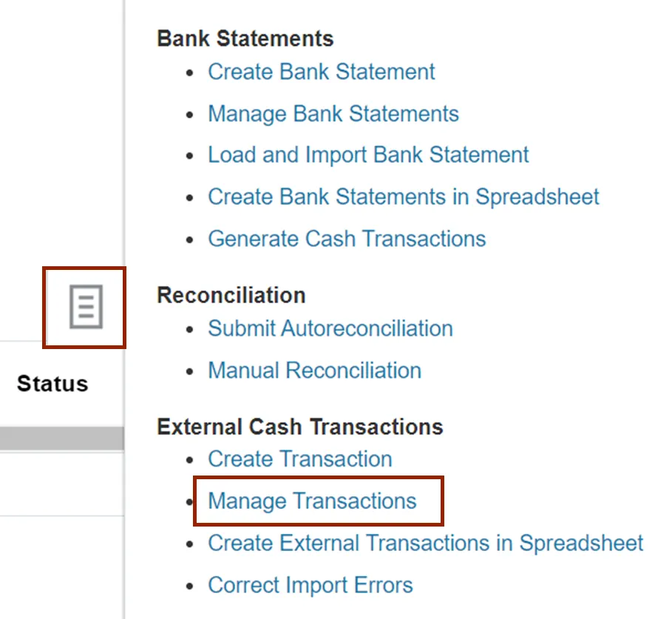The image size is (672, 619).
Task: Click the External Cash Transactions heading
Action: 299,427
